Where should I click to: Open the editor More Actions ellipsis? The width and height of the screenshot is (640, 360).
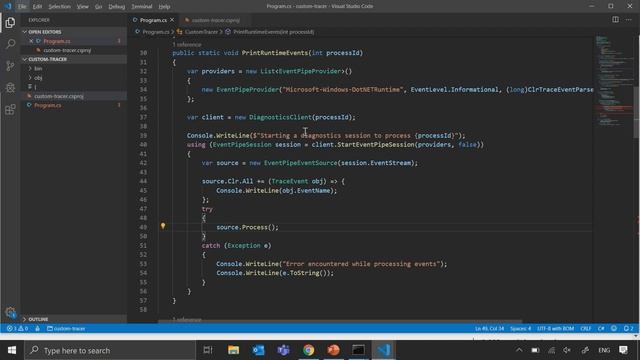(629, 20)
